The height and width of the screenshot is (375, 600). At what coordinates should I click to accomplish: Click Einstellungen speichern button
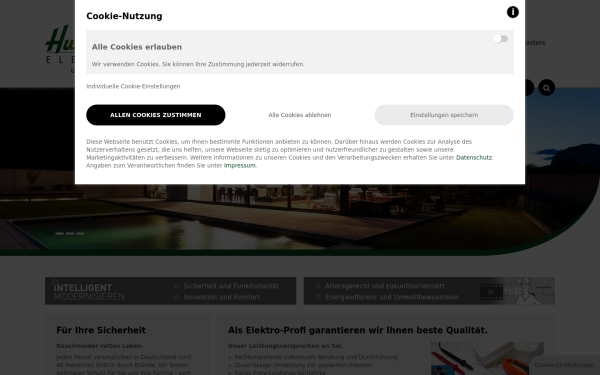click(444, 115)
